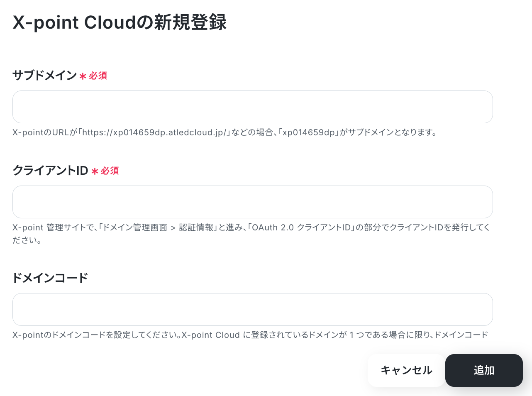Cancel with the キャンセル button
The height and width of the screenshot is (396, 532).
406,370
